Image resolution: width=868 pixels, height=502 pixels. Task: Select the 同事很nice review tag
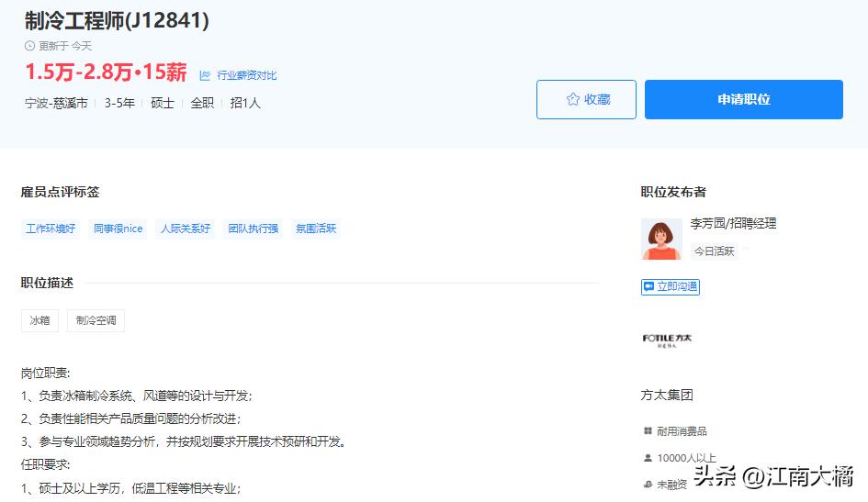point(118,229)
